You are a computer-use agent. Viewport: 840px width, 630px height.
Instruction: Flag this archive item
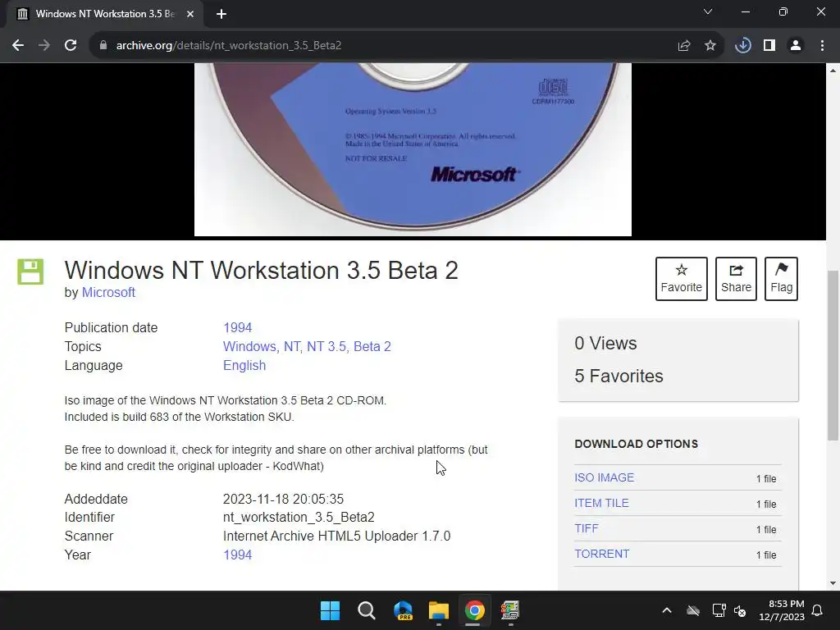781,279
